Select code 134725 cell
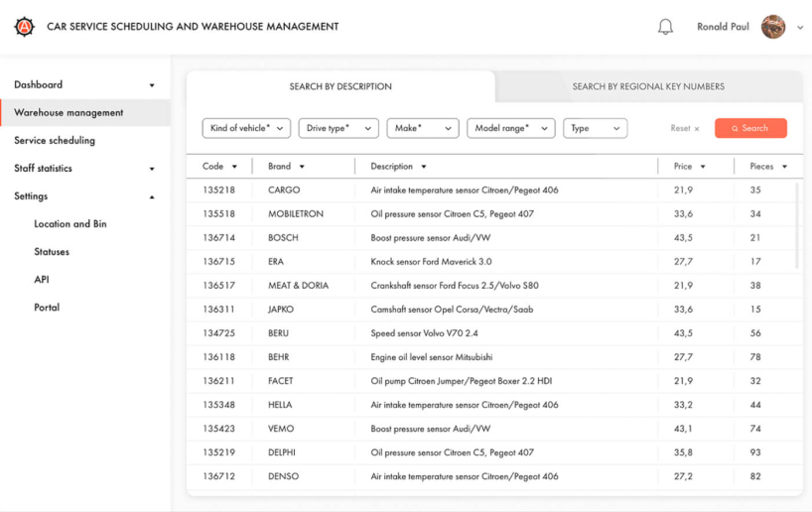812x512 pixels. 218,332
